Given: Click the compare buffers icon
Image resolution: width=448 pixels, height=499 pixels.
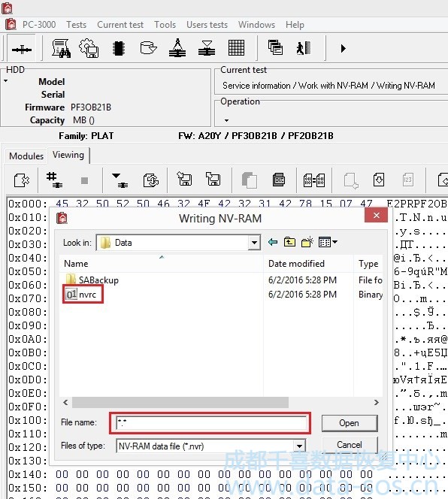Looking at the screenshot, I should pos(314,180).
